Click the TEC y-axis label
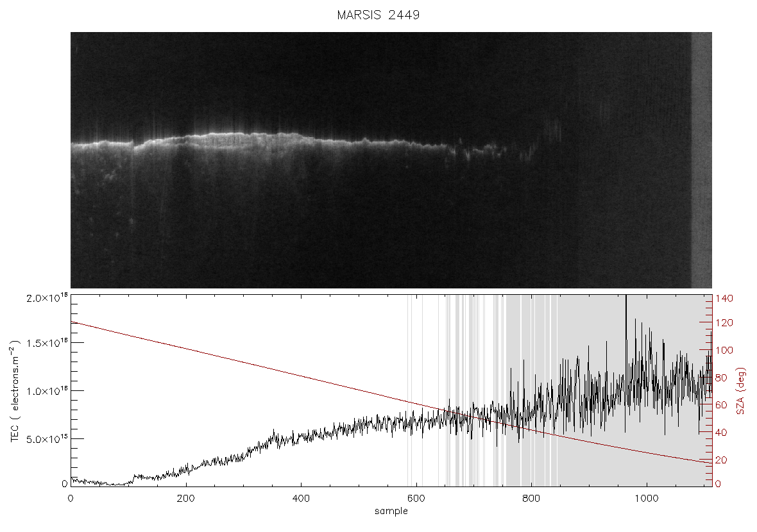 click(x=15, y=391)
